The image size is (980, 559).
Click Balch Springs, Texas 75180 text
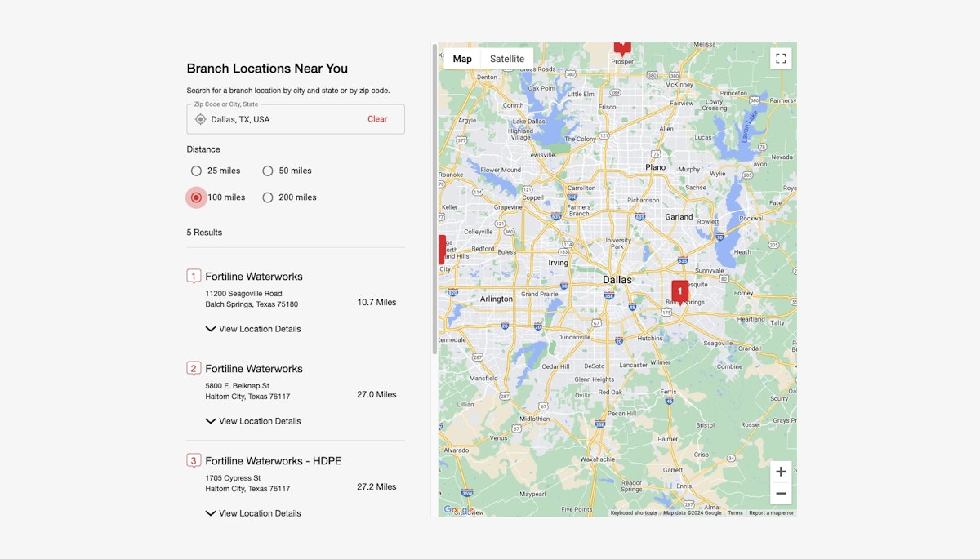coord(252,304)
